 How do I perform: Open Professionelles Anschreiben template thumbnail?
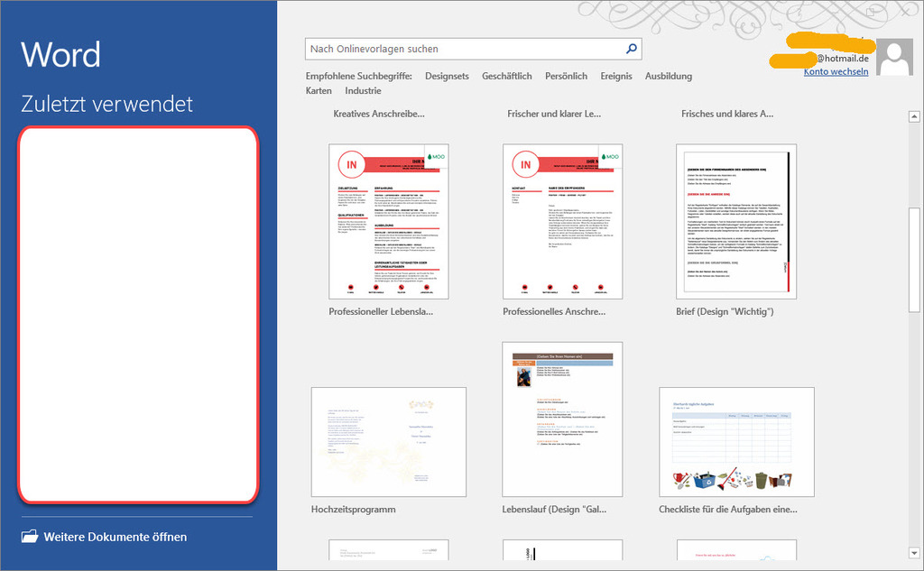click(x=563, y=221)
